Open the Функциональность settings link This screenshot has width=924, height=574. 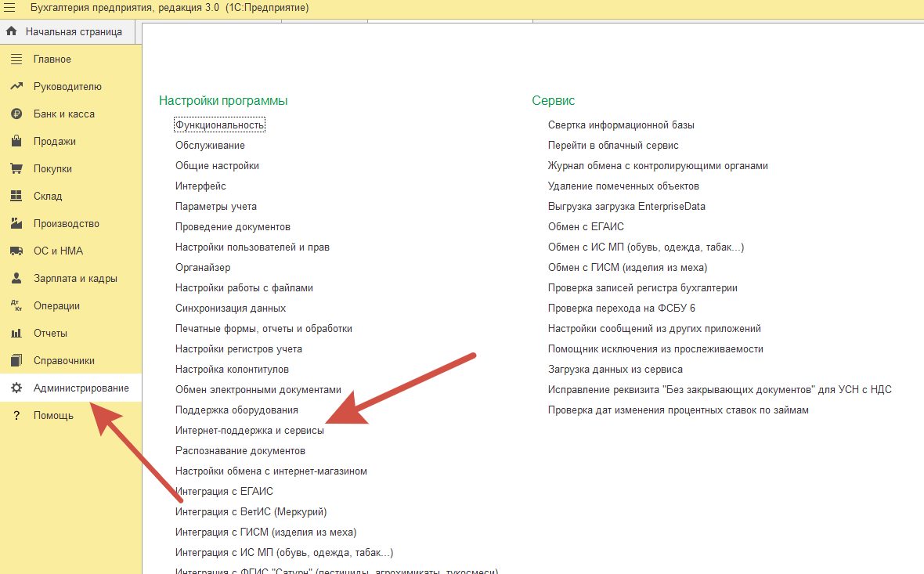tap(220, 125)
